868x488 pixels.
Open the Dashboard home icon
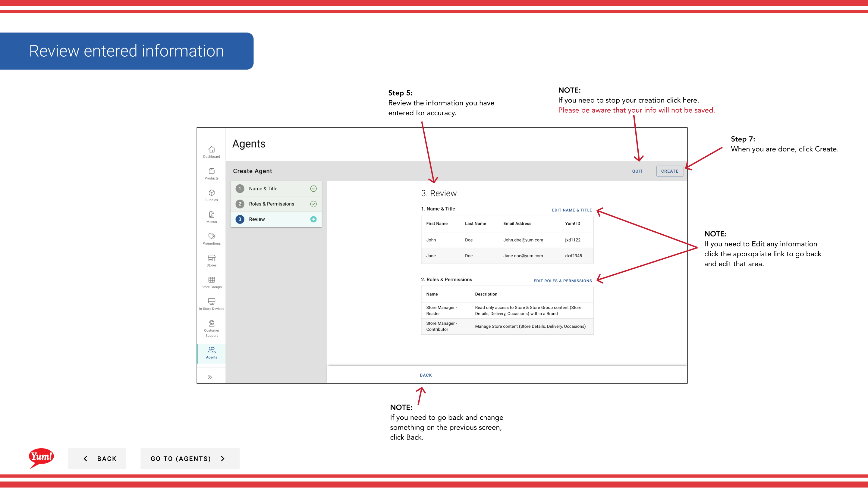[212, 149]
